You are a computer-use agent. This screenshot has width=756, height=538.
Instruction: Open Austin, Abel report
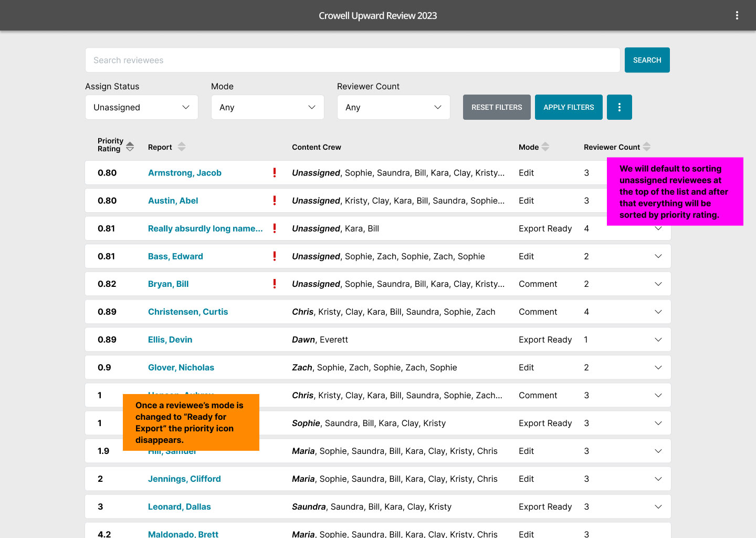(x=173, y=201)
